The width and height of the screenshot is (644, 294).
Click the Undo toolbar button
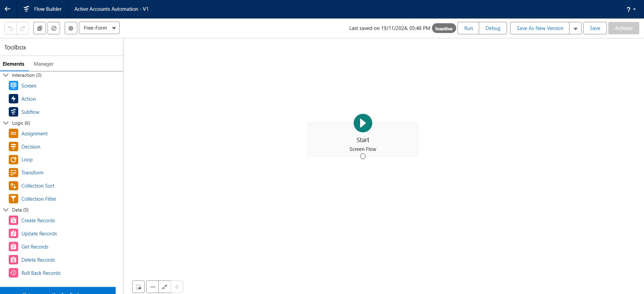(10, 28)
